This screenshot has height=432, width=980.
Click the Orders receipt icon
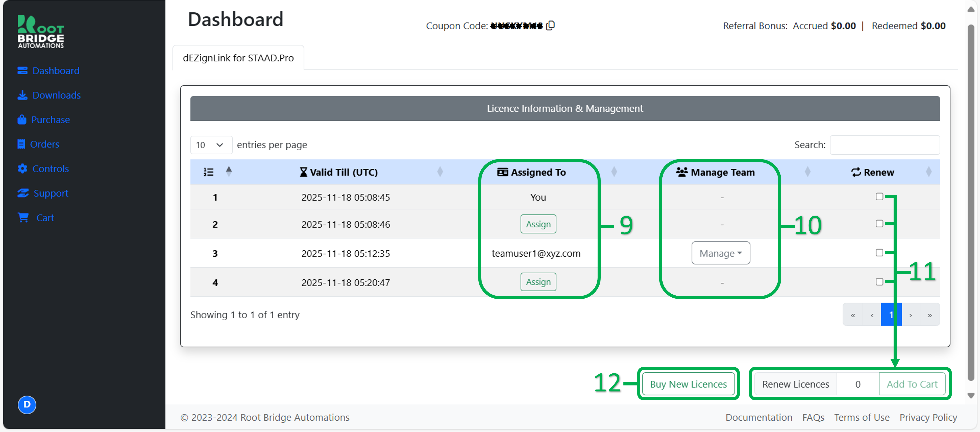(x=21, y=144)
